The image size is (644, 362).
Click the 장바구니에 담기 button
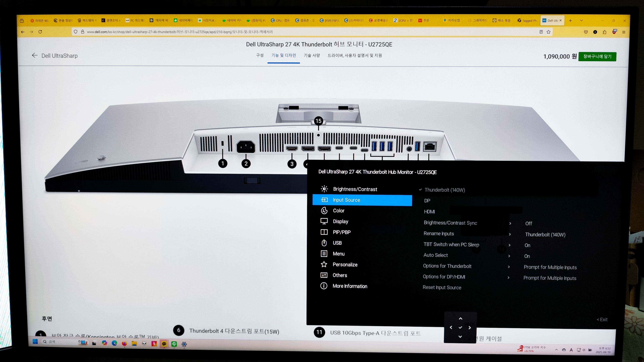[x=597, y=56]
